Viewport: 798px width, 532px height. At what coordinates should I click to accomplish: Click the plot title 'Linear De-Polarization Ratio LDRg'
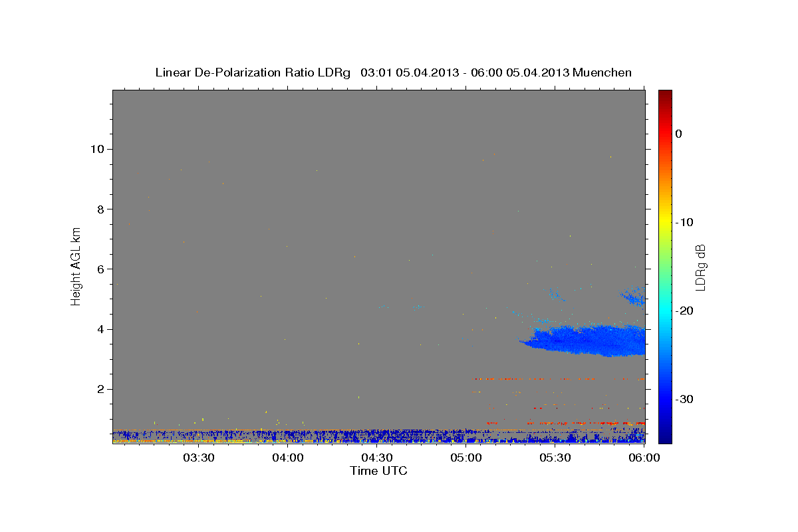(253, 72)
